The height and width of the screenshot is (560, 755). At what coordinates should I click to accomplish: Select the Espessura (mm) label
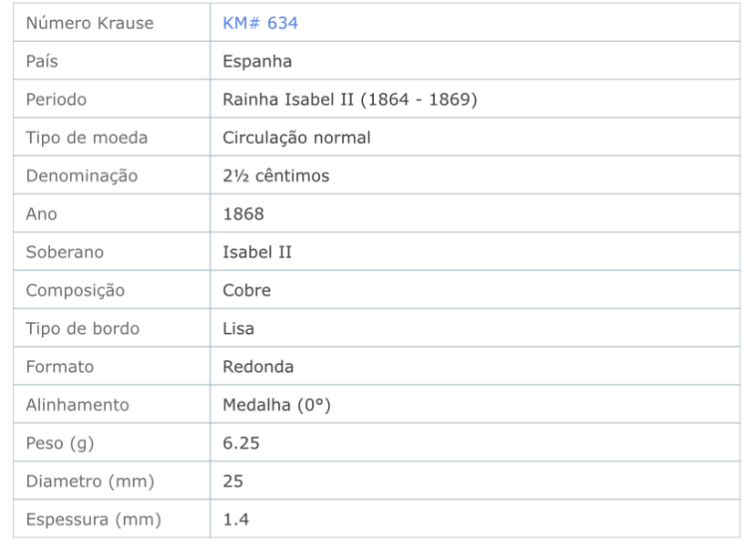point(93,519)
